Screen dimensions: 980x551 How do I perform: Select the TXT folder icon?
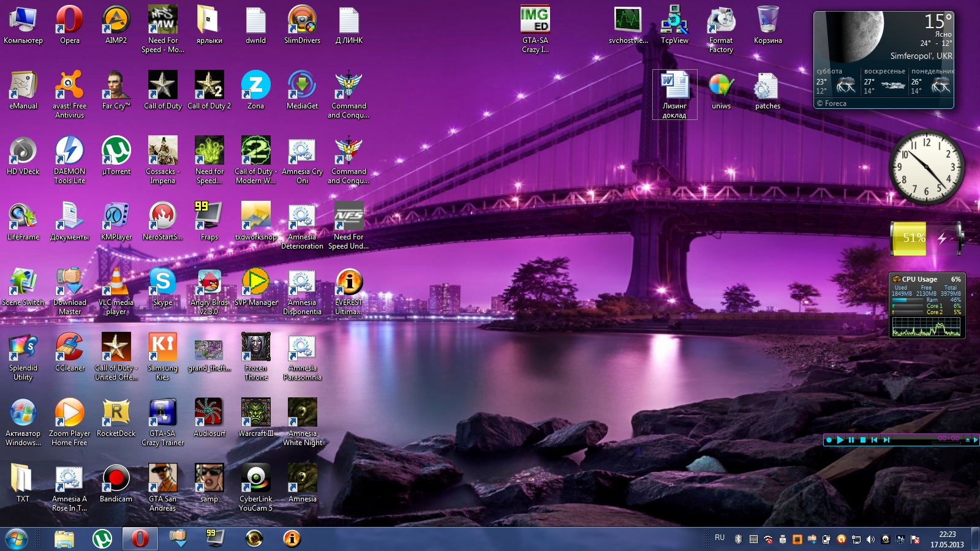point(23,484)
